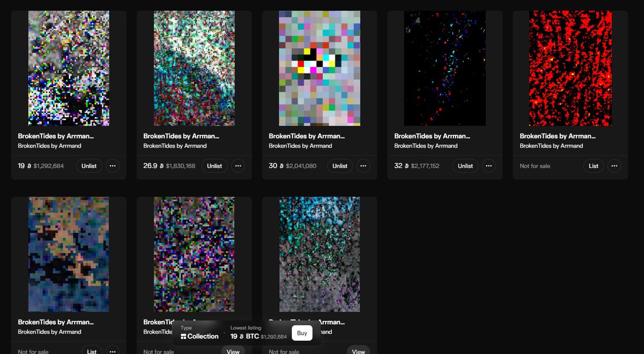Screen dimensions: 644x354
Task: Open the bold BrokenTides title on the 19 BTC card
Action: [56, 136]
